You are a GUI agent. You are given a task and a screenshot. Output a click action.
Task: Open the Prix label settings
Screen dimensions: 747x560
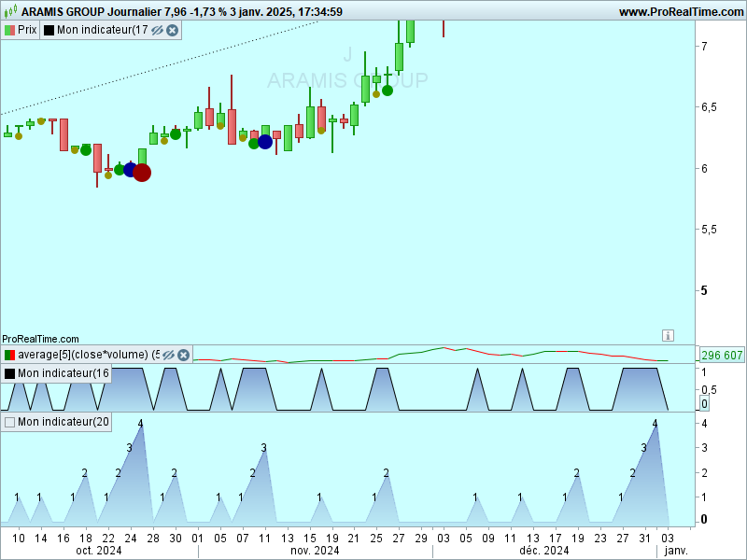[27, 30]
